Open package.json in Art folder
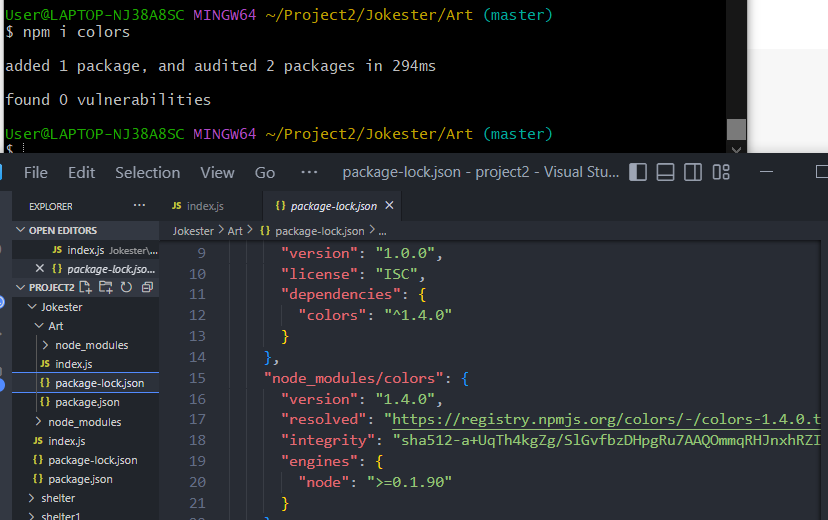Viewport: 828px width, 520px height. click(86, 402)
